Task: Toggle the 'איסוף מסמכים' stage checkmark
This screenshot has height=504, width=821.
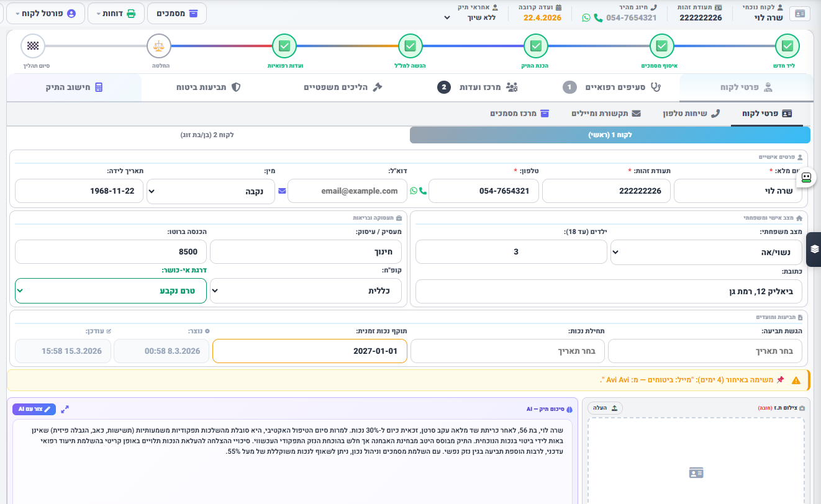Action: tap(661, 46)
